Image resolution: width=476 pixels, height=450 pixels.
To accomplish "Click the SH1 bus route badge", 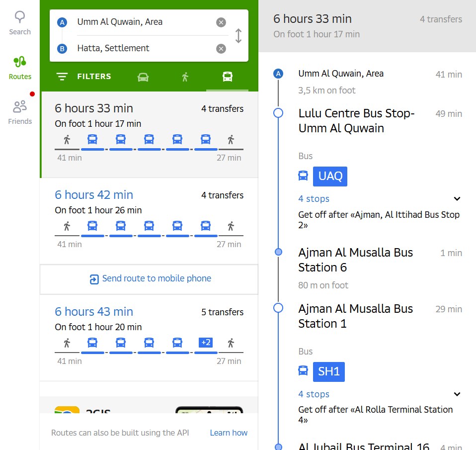I will point(329,371).
